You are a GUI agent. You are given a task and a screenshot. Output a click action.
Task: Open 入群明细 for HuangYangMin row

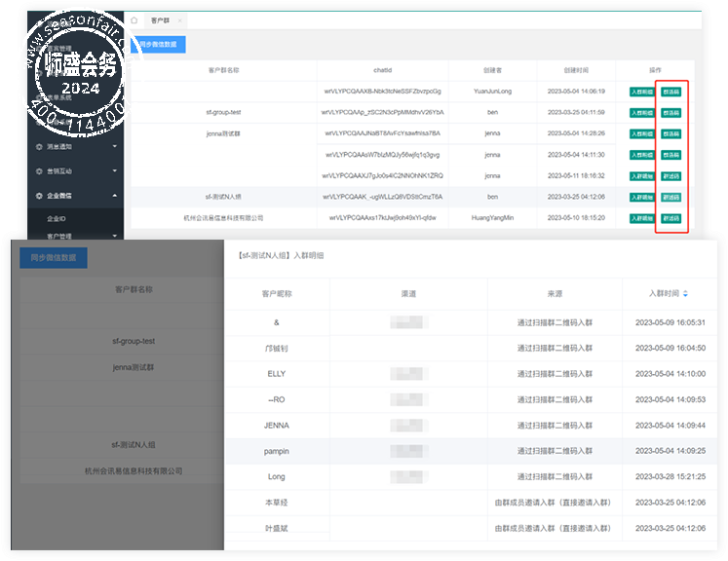(x=642, y=218)
